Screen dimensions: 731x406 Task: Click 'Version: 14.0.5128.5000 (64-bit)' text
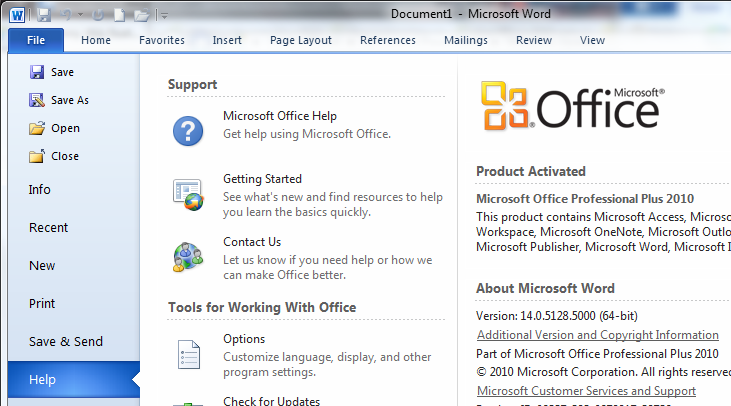click(557, 316)
